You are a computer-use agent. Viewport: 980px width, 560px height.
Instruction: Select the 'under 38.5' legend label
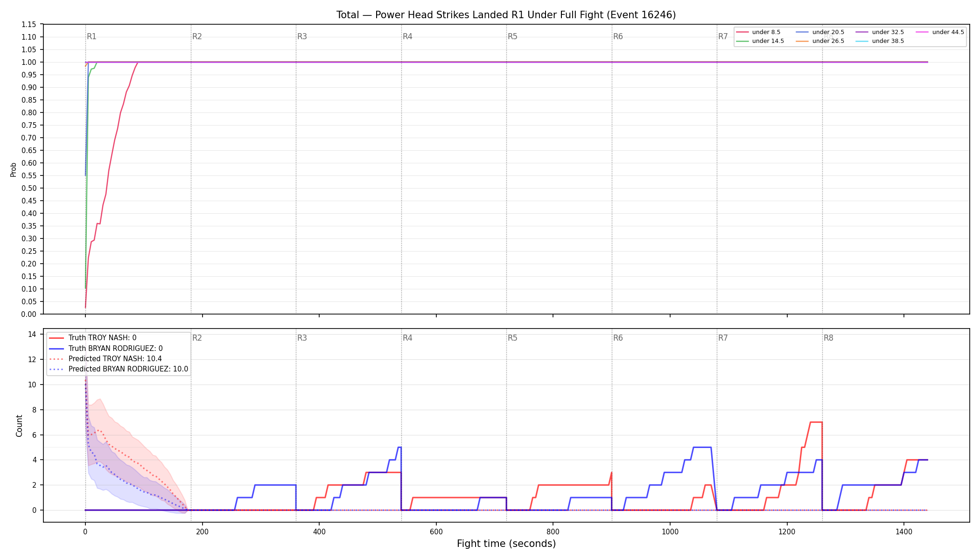[888, 41]
